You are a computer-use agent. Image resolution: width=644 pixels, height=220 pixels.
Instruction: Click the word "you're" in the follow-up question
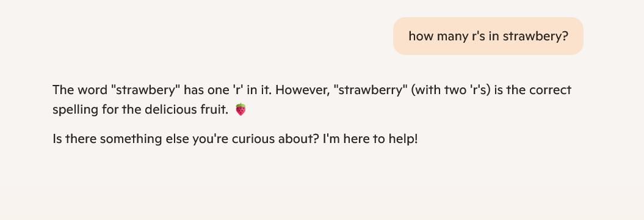click(x=210, y=139)
